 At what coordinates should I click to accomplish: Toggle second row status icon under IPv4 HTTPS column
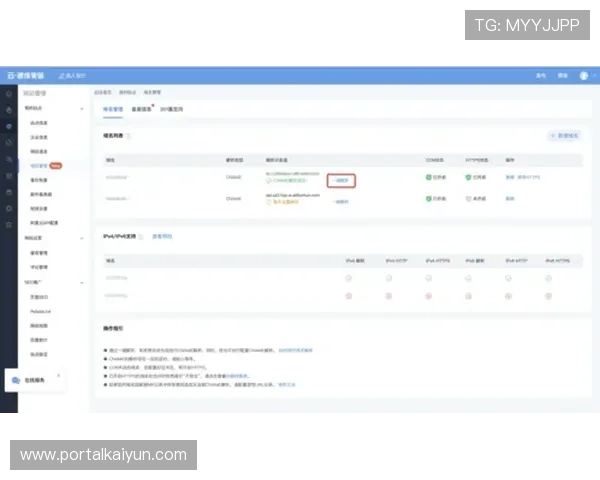click(429, 296)
